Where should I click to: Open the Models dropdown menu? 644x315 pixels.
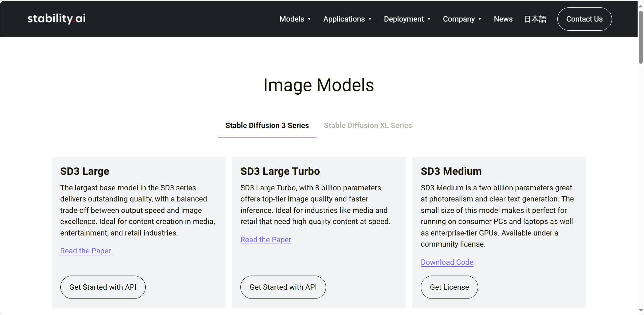coord(295,19)
